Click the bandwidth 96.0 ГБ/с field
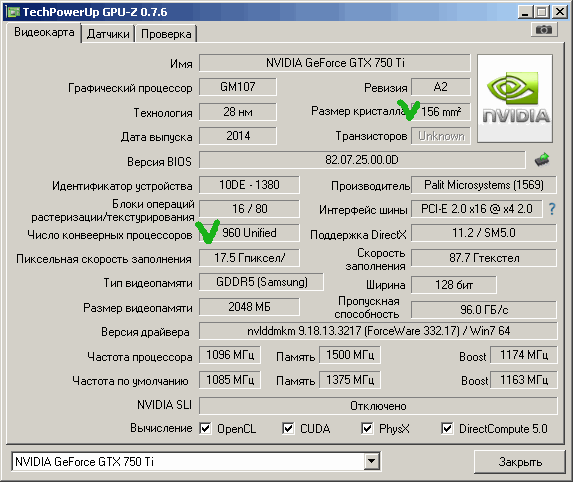Viewport: 573px width, 482px height. click(484, 310)
